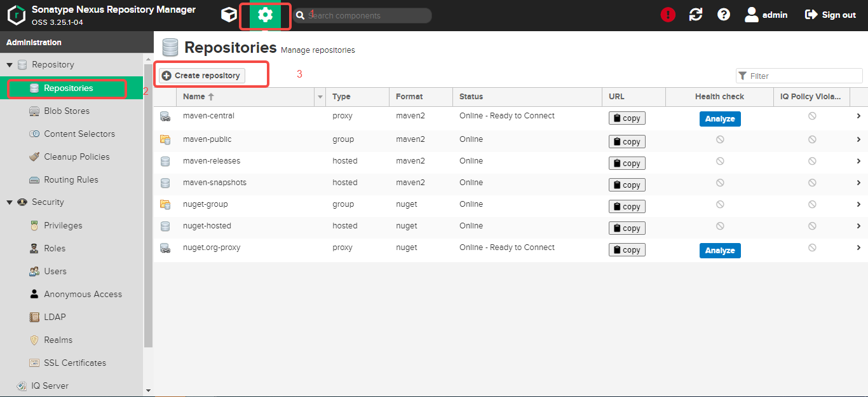This screenshot has height=397, width=868.
Task: Click the Refresh icon in header
Action: [x=696, y=15]
